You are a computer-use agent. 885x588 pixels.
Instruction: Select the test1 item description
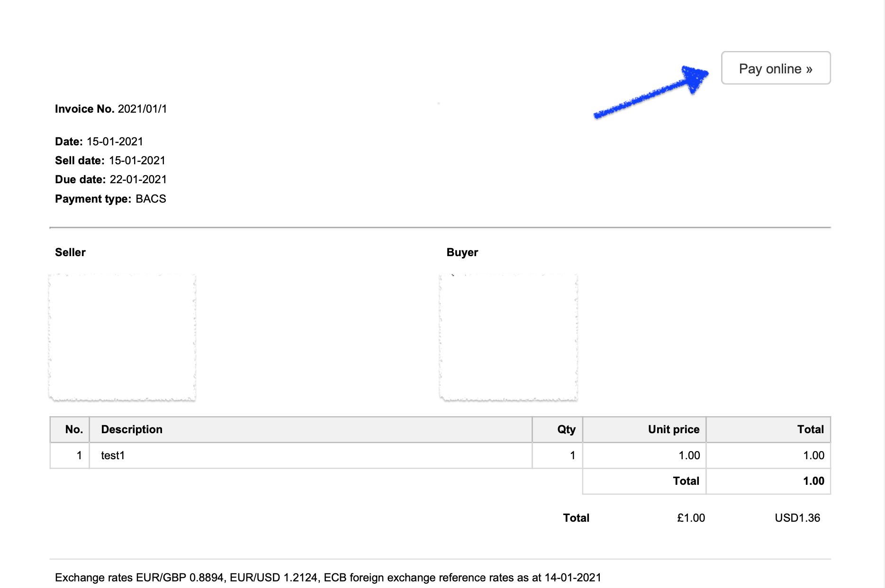(112, 455)
